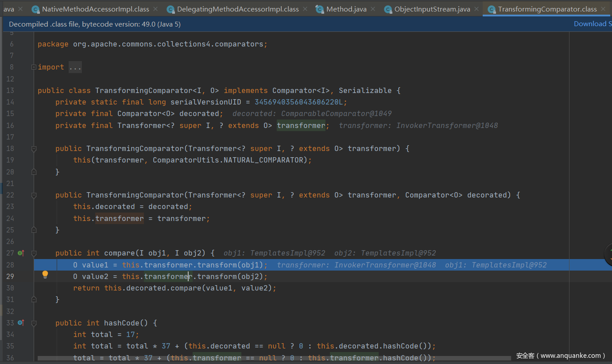Fold the two-argument constructor at line 22
This screenshot has width=612, height=364.
[34, 195]
